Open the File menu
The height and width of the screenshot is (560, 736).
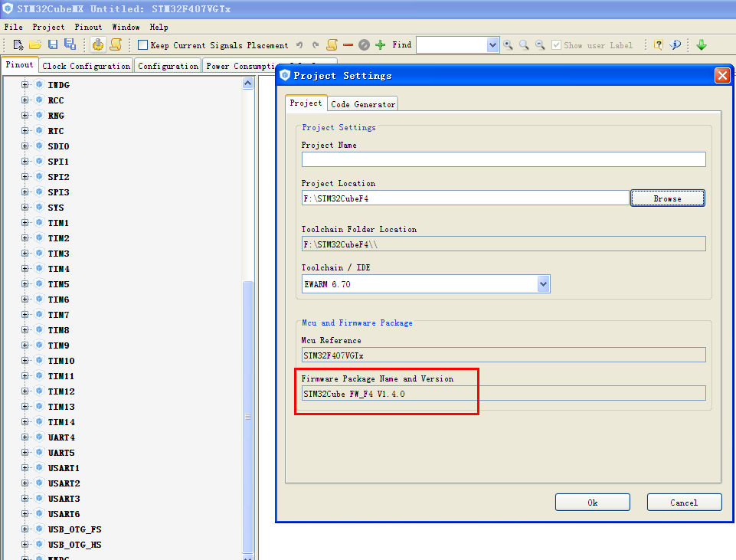[13, 28]
